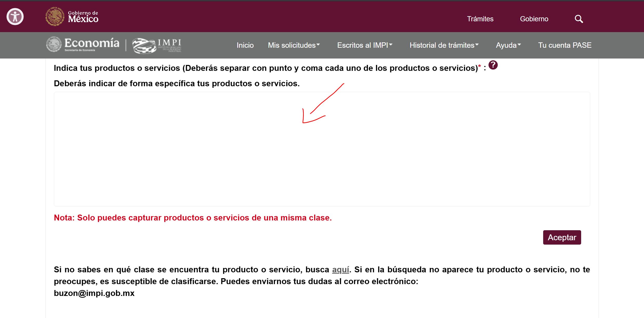Follow the 'aquí' class search link

coord(340,269)
